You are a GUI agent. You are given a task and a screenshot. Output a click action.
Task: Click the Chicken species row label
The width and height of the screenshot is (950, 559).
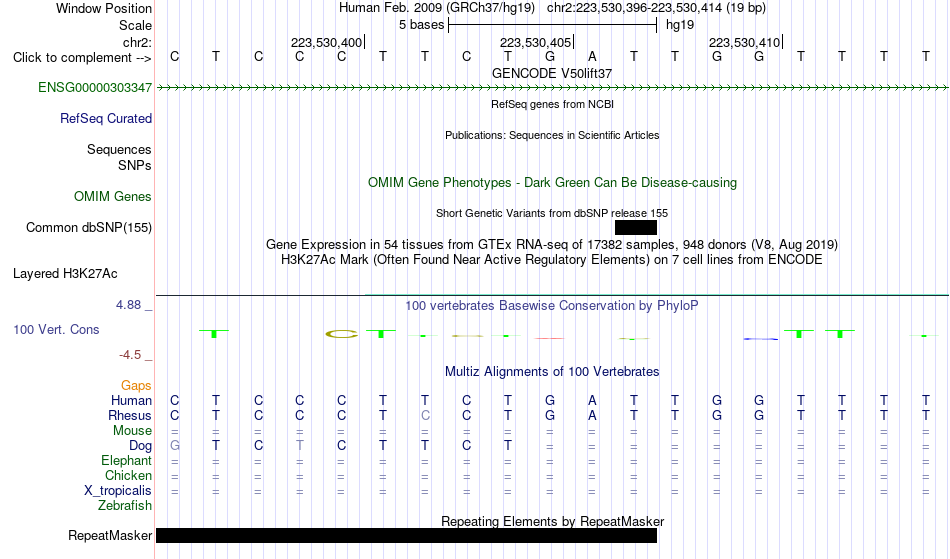(128, 476)
